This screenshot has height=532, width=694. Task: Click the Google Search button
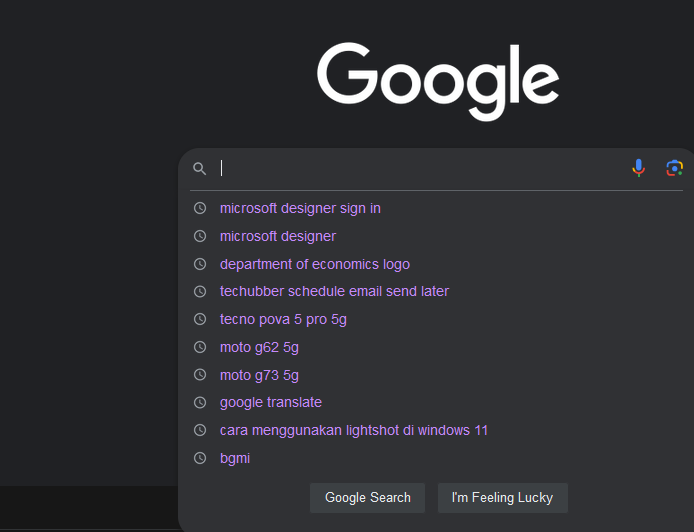[367, 498]
